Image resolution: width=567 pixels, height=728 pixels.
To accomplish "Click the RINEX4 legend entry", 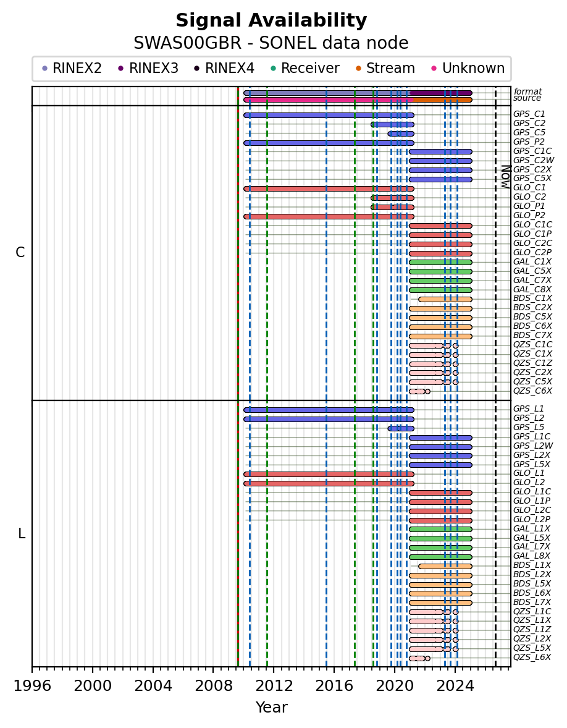I will 224,68.
